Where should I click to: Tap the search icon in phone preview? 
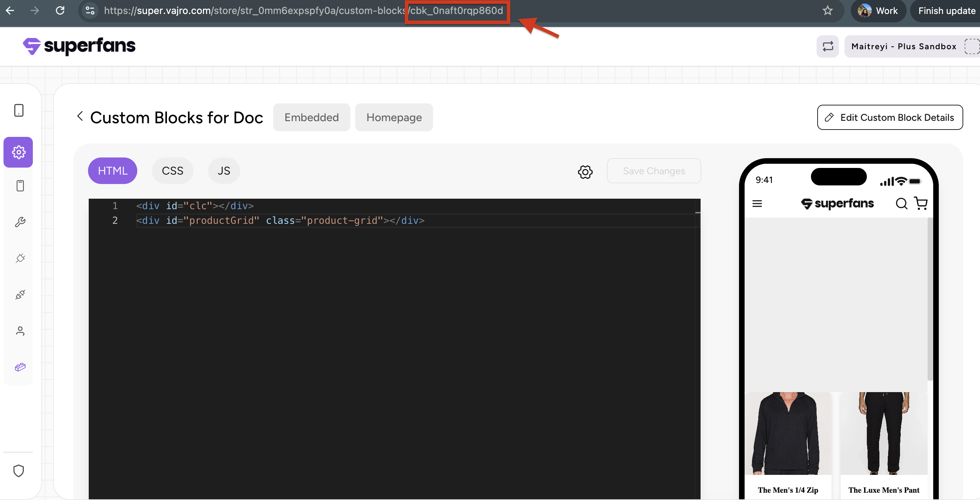pos(901,204)
